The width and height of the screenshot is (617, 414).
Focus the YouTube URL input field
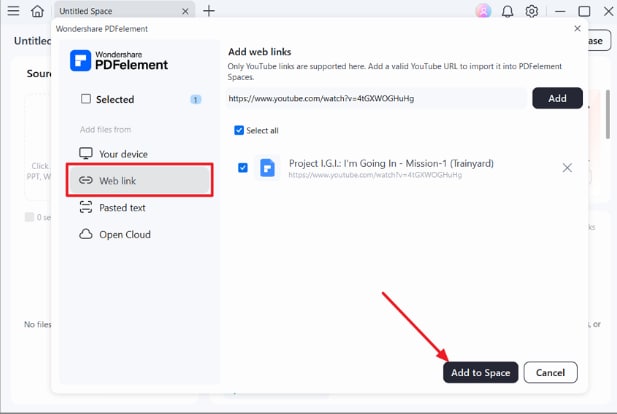[x=376, y=98]
